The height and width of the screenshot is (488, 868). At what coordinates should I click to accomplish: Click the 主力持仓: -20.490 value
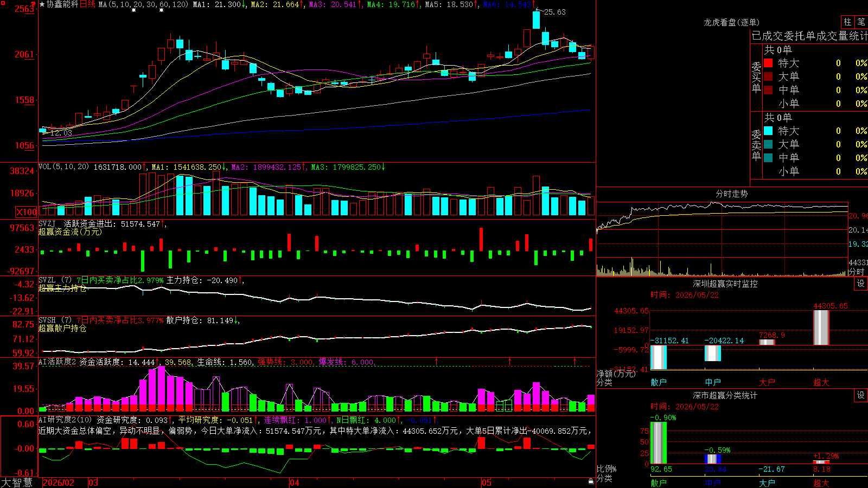(202, 280)
